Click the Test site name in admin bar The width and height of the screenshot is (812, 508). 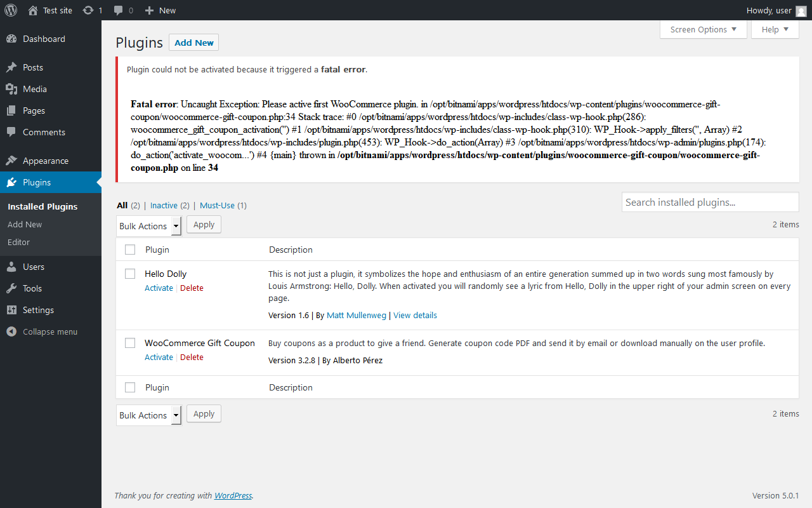click(x=58, y=10)
